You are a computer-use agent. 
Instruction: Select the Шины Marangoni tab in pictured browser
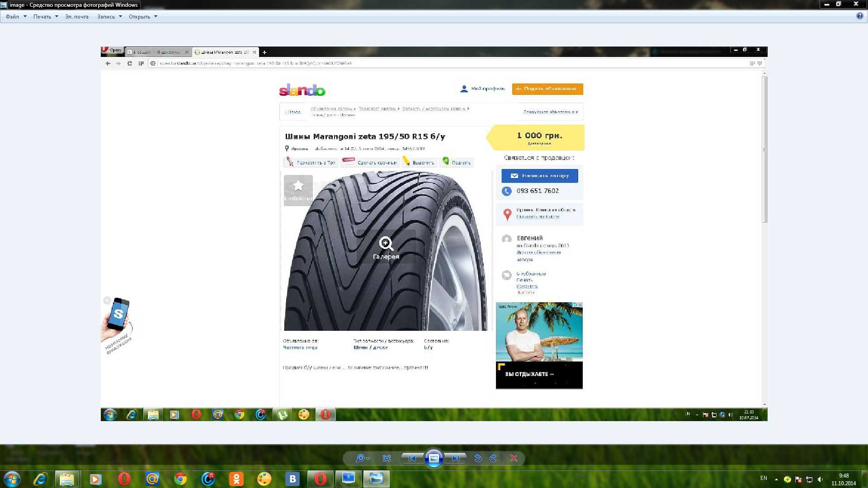(225, 52)
